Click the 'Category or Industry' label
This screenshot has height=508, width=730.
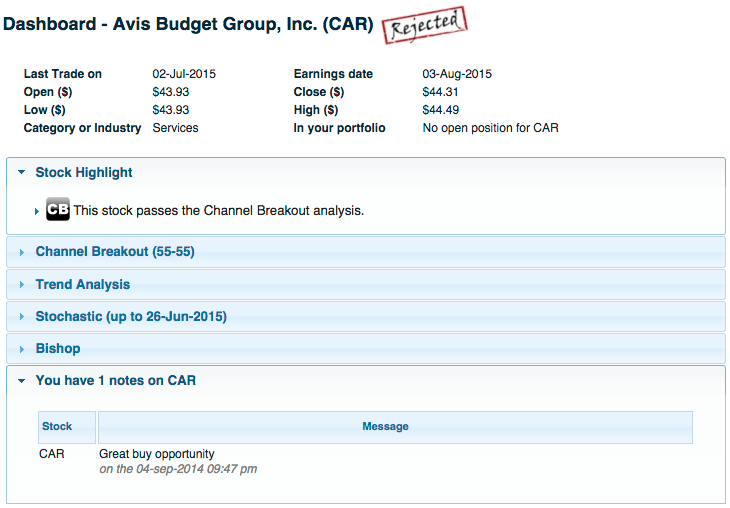[x=82, y=128]
